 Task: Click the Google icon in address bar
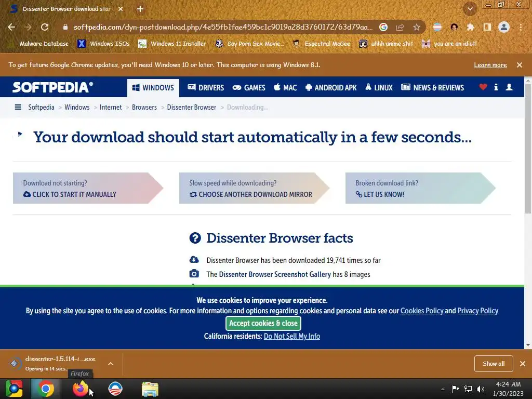pos(383,27)
